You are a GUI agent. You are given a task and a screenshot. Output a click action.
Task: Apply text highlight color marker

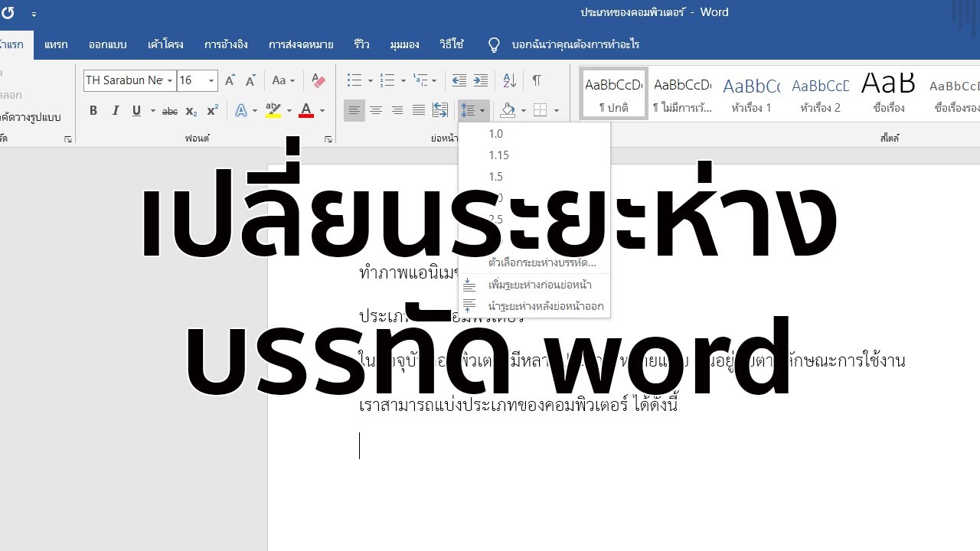(x=273, y=111)
